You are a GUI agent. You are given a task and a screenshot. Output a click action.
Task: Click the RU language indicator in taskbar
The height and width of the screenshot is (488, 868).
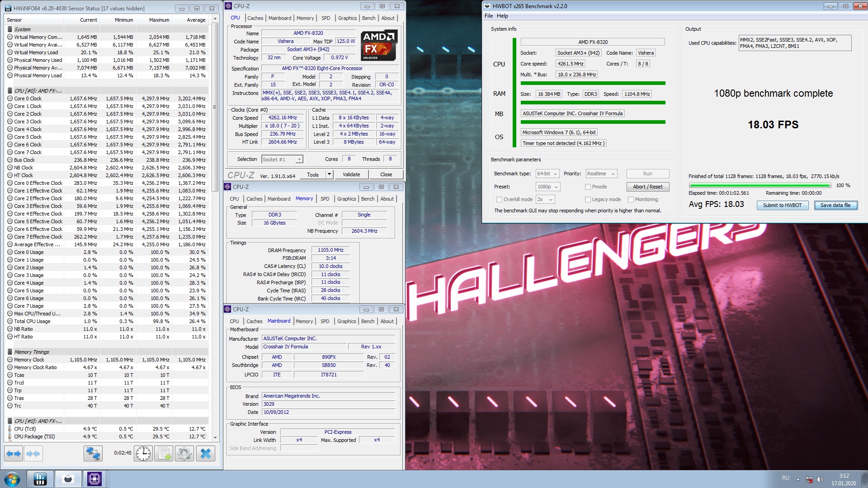pos(786,478)
